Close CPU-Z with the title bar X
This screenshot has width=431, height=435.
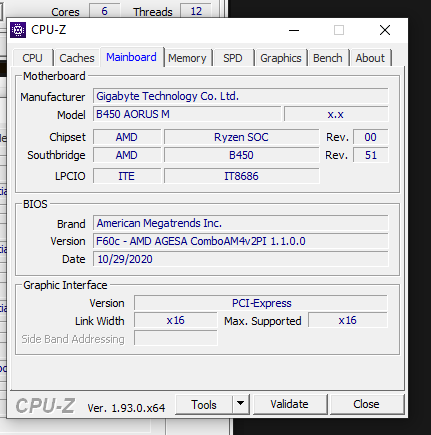coord(385,30)
